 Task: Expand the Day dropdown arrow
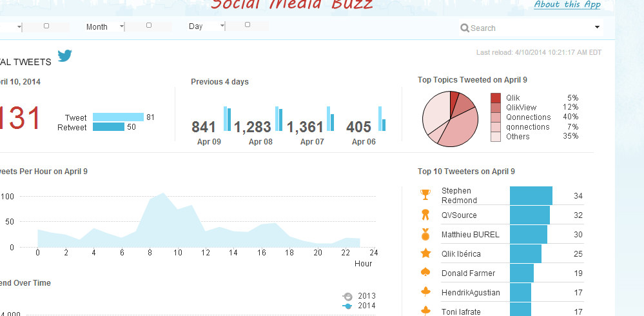tap(222, 26)
